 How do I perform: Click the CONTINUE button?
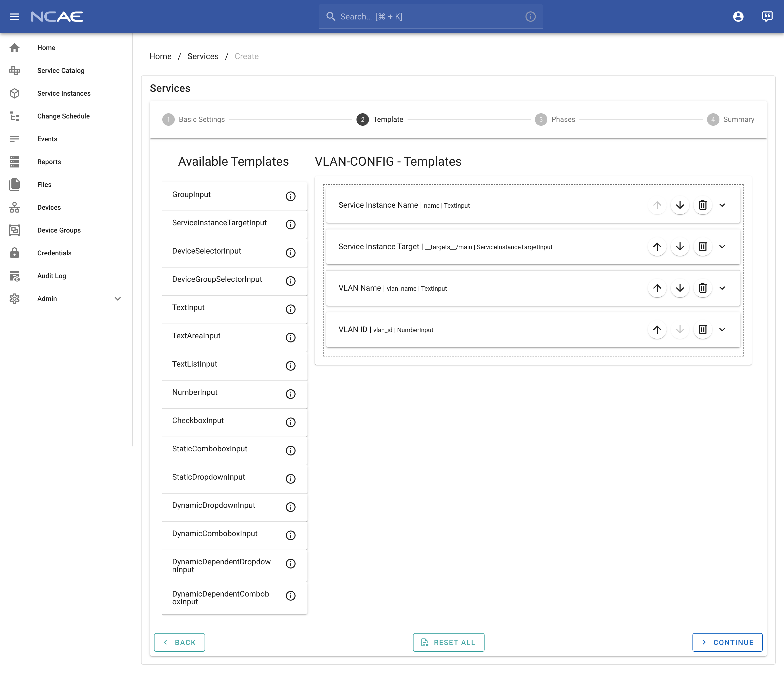pyautogui.click(x=727, y=642)
